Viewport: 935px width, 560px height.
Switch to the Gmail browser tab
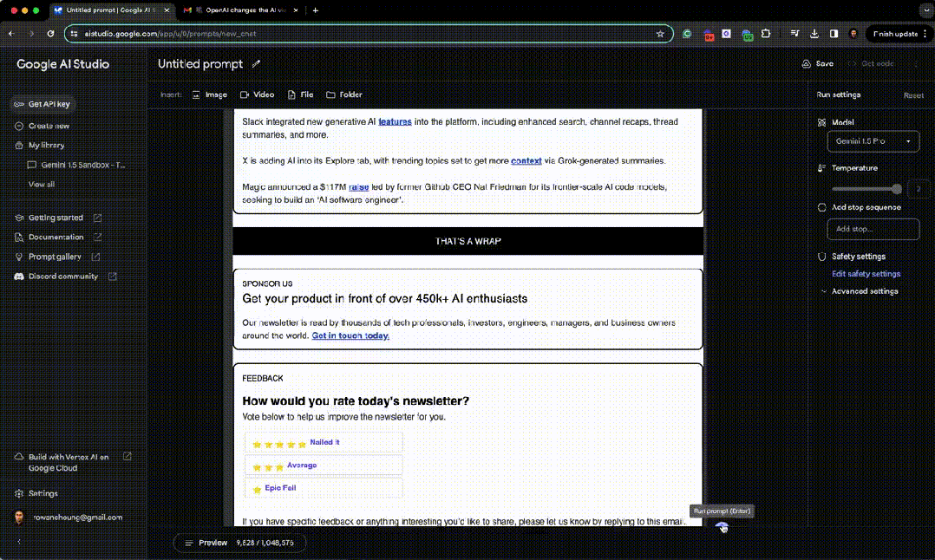coord(239,10)
